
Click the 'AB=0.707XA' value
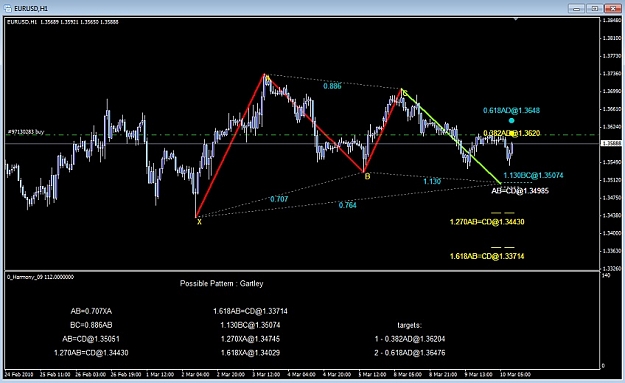pyautogui.click(x=91, y=311)
